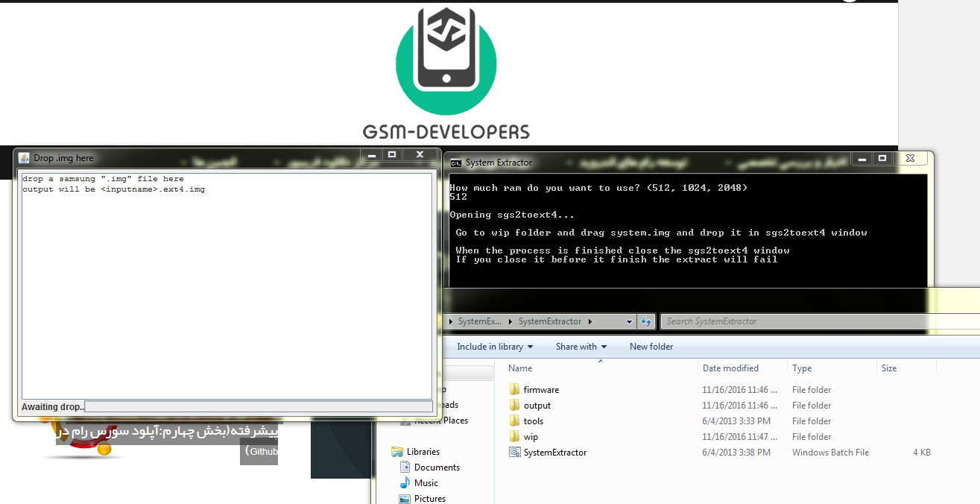Click the Libraries icon in navigation pane
Screen dimensions: 980x504
397,452
